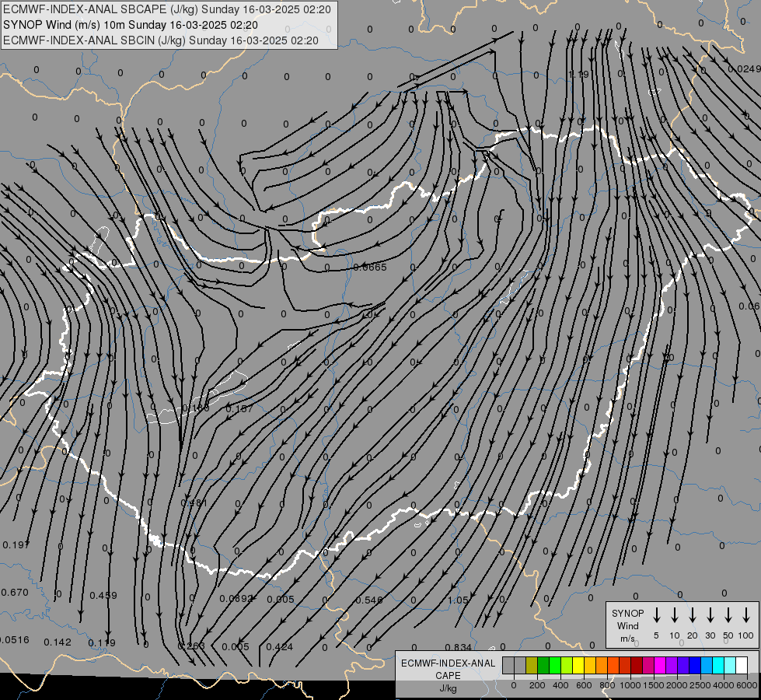Select the map value 0.481
This screenshot has width=761, height=700.
point(194,502)
